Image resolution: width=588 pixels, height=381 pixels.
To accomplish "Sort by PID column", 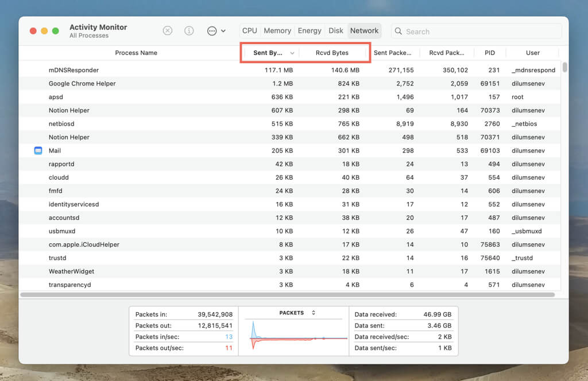I will [490, 53].
